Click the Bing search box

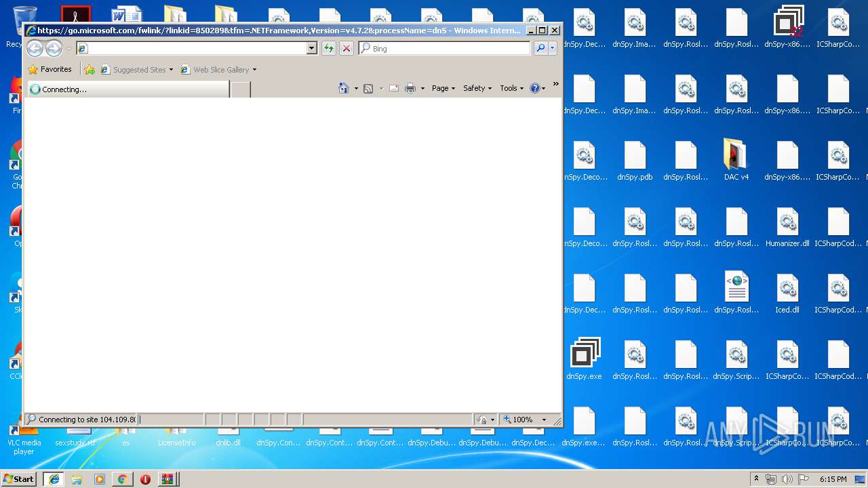point(445,48)
